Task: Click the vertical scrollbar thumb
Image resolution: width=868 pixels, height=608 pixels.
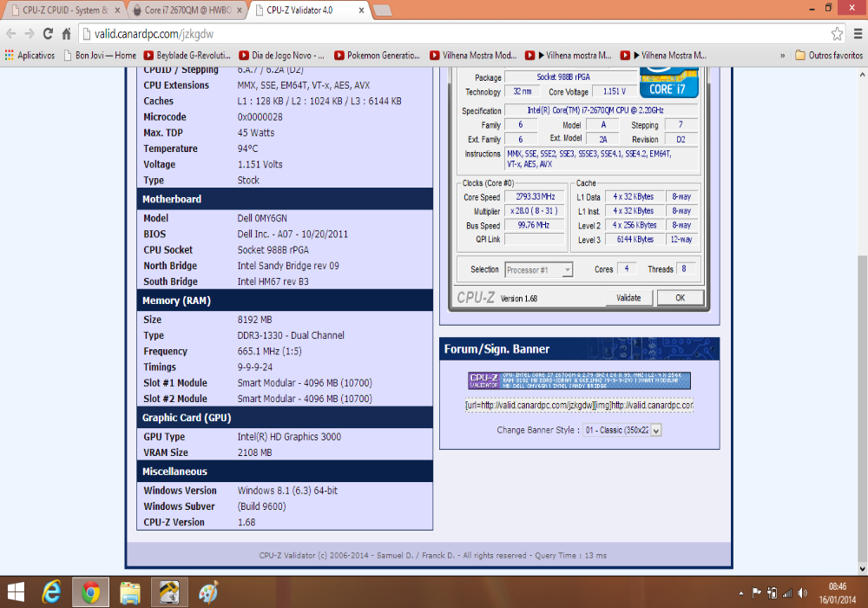Action: tap(863, 408)
